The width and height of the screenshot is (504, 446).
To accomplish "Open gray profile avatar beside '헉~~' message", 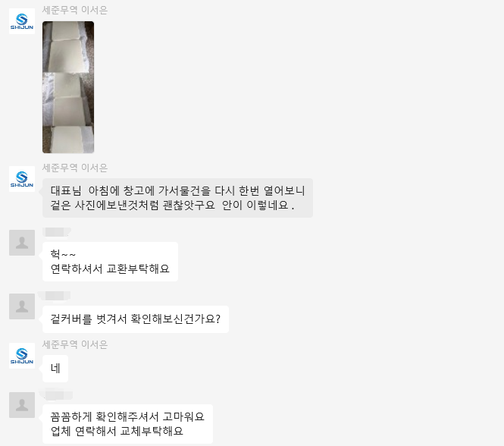I will coord(22,243).
